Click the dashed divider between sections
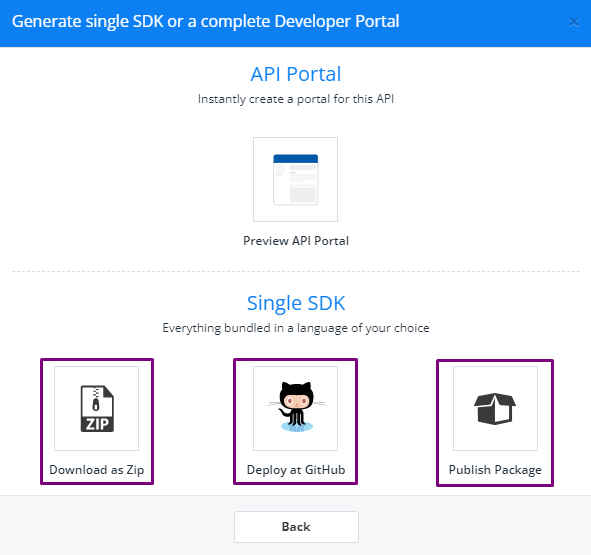591x555 pixels. point(296,271)
